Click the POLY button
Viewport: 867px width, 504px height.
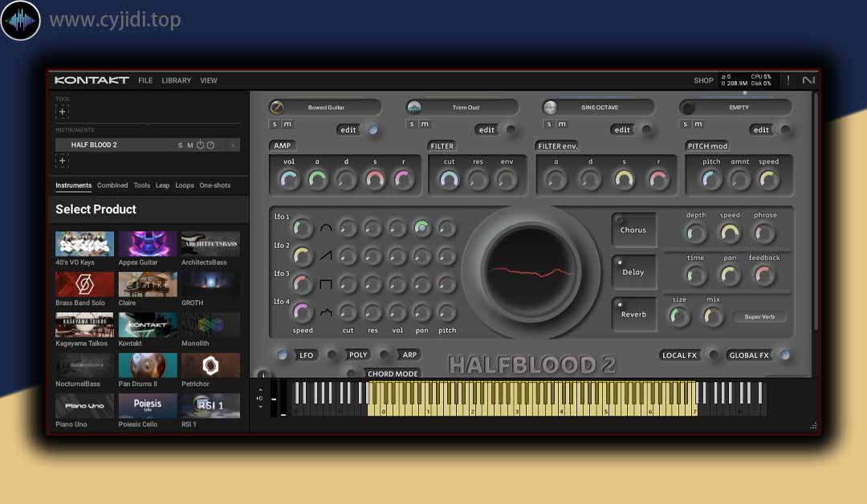[x=358, y=355]
